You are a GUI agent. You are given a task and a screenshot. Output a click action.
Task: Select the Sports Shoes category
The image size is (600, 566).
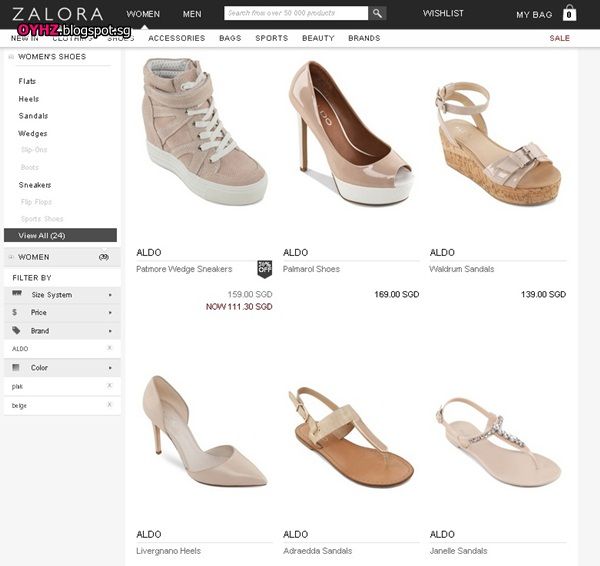coord(42,219)
